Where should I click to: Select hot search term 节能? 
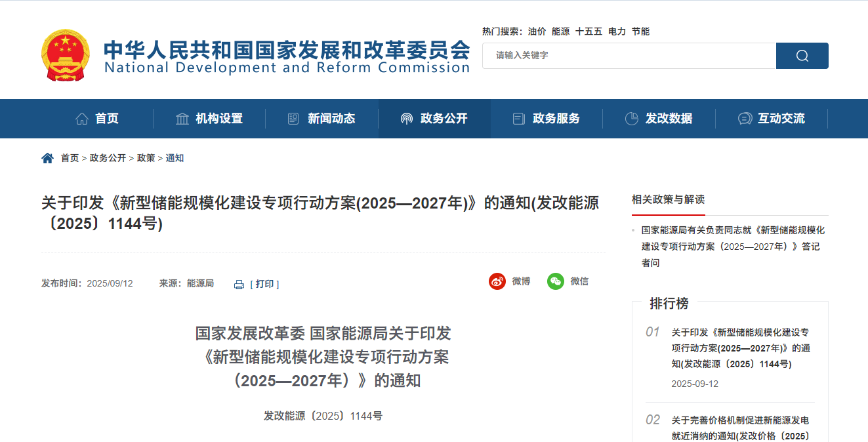[x=640, y=31]
